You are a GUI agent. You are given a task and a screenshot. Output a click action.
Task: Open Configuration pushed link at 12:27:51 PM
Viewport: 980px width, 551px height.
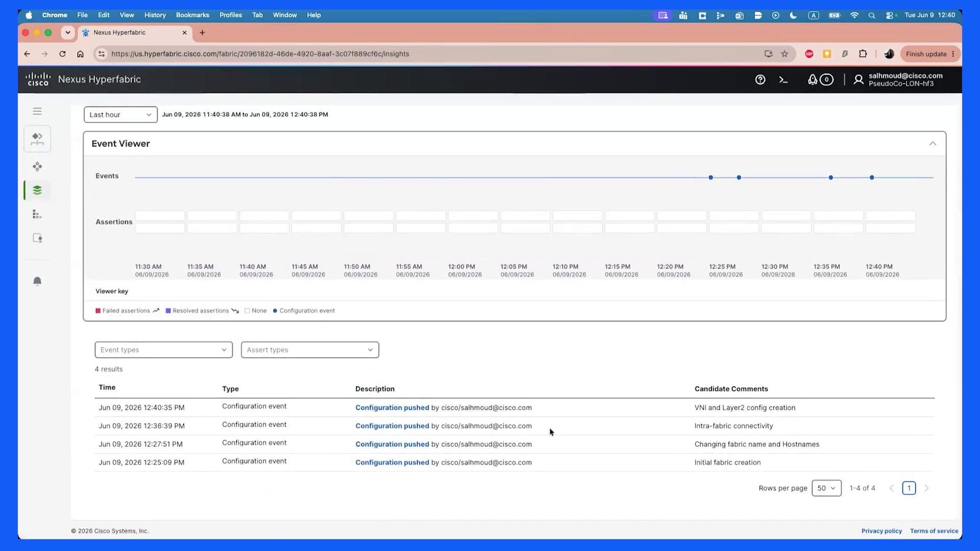click(x=392, y=444)
